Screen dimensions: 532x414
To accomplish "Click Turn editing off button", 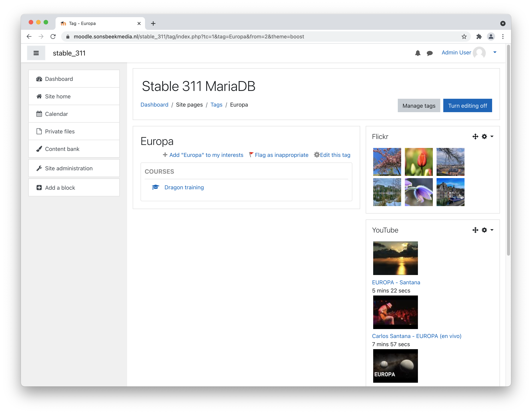I will pyautogui.click(x=468, y=106).
